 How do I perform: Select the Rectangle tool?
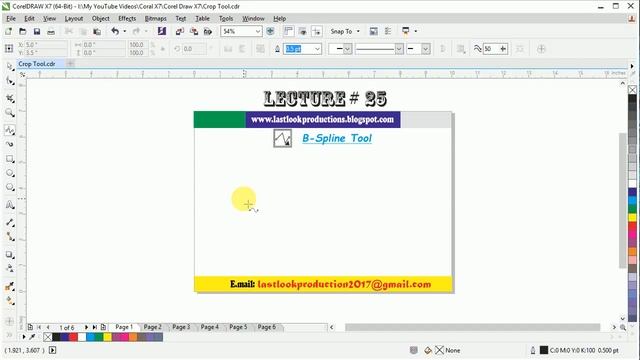(x=10, y=159)
